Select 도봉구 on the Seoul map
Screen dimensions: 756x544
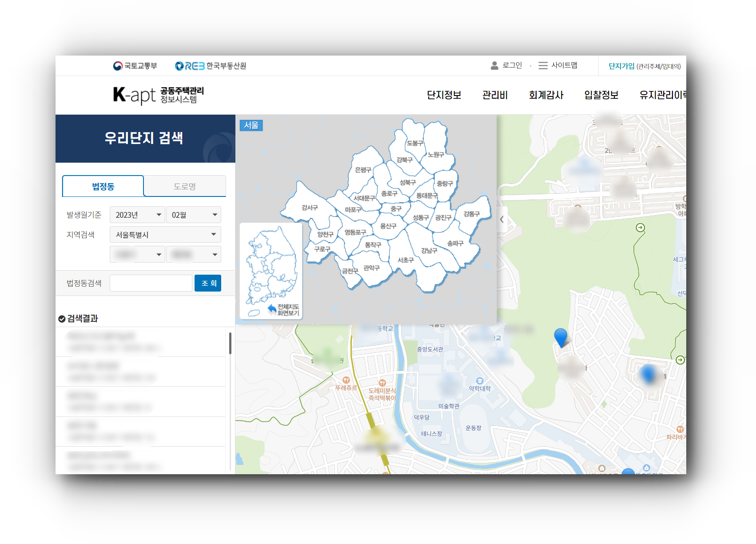coord(415,143)
